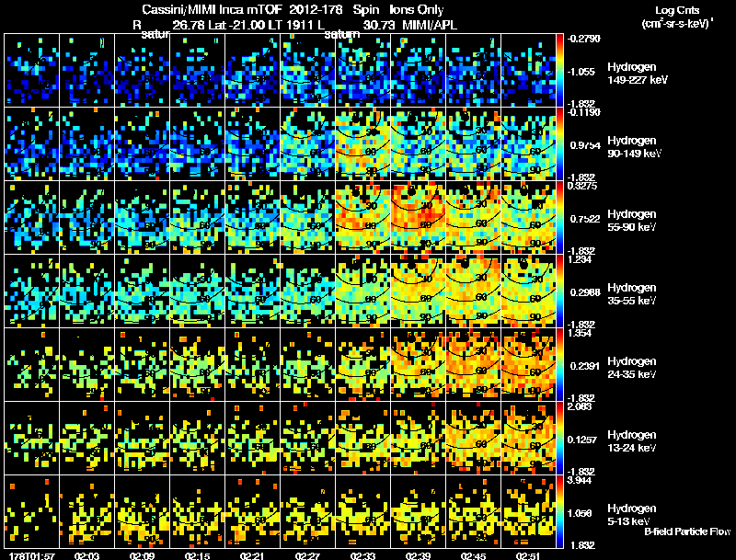This screenshot has height=560, width=736.
Task: Click the 02:09 time axis label
Action: tap(143, 556)
